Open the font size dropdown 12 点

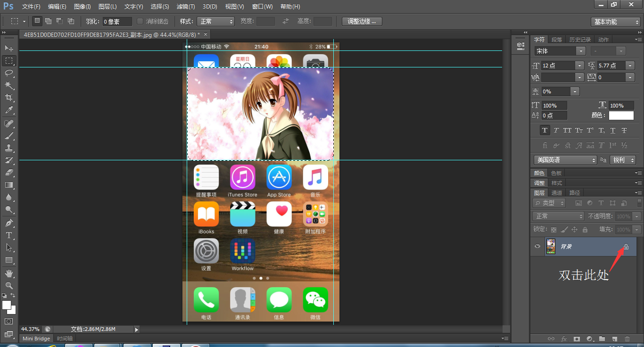(x=562, y=66)
